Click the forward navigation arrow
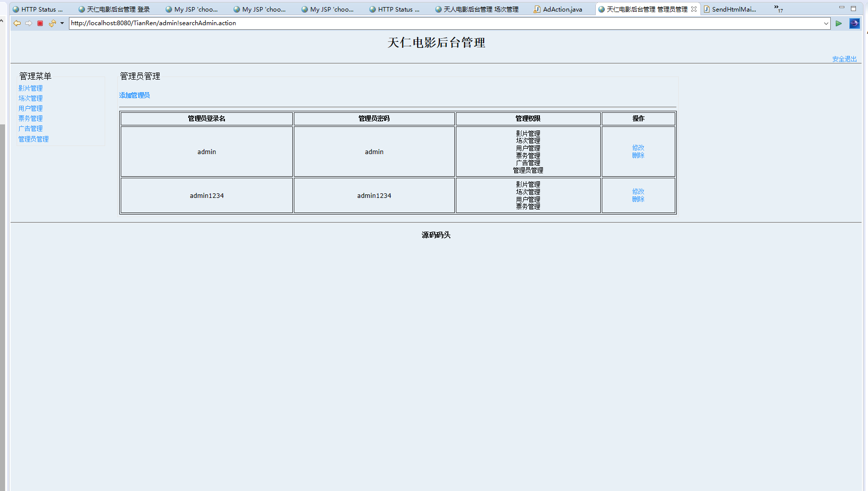Viewport: 868px width, 491px height. (29, 23)
